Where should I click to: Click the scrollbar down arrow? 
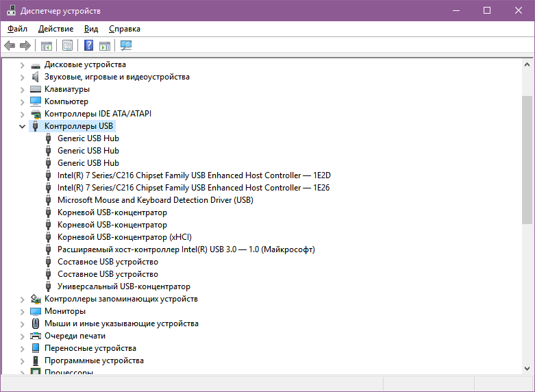tap(527, 369)
